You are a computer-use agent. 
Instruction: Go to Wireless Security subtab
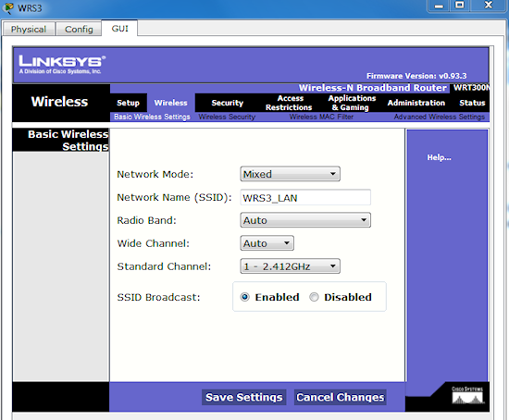point(227,117)
